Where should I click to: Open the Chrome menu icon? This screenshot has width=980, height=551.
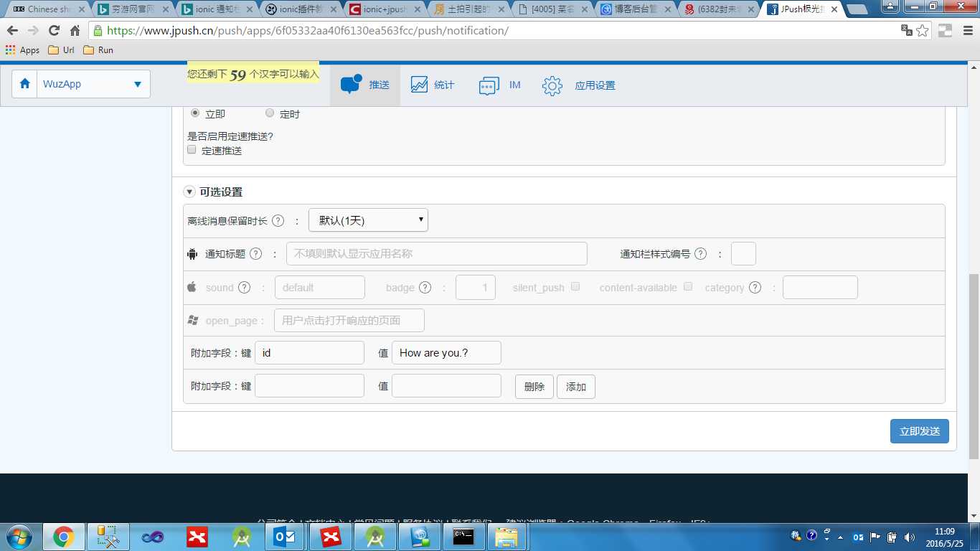[x=967, y=30]
